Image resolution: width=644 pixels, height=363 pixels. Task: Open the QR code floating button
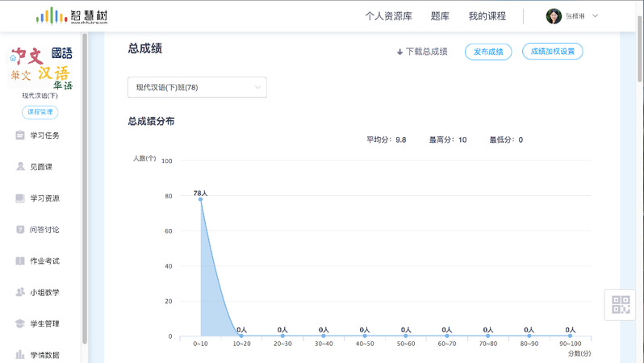[621, 305]
